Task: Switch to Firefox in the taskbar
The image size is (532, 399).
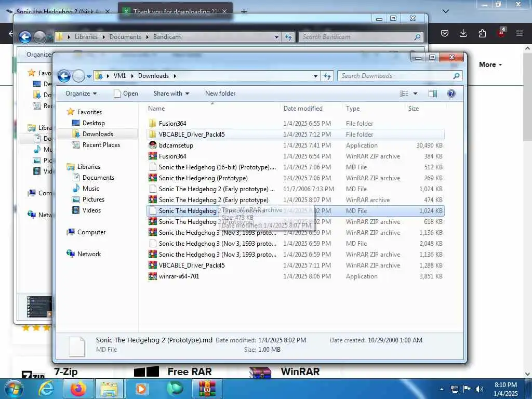Action: click(x=78, y=389)
